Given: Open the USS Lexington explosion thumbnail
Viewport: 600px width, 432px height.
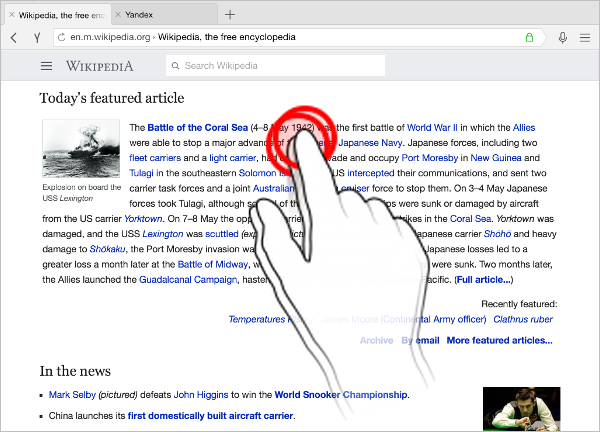Looking at the screenshot, I should [x=81, y=148].
